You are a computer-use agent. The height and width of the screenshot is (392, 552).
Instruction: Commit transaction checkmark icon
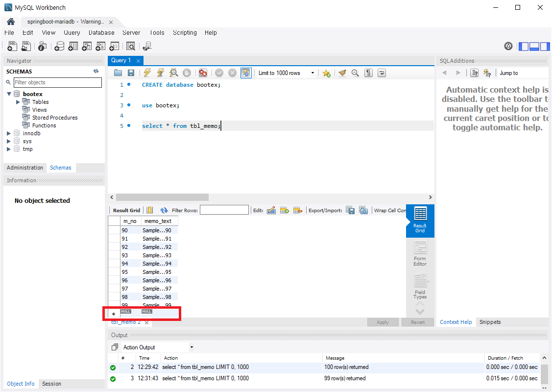pos(219,73)
